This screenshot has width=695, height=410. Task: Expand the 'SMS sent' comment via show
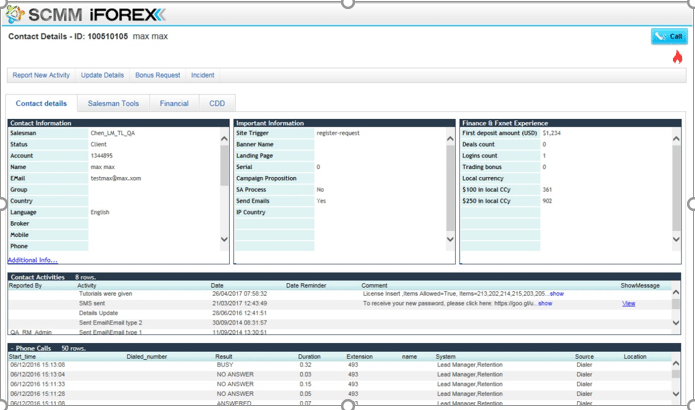click(x=545, y=303)
